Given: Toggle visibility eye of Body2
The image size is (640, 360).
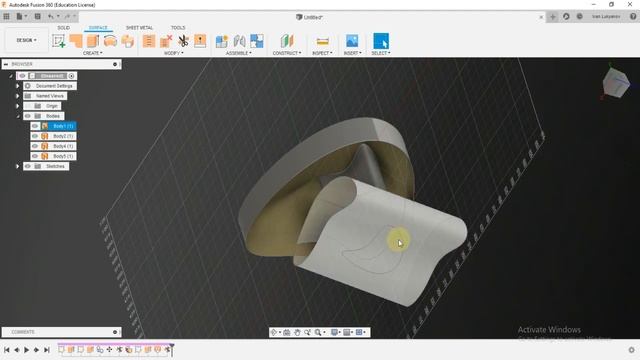Looking at the screenshot, I should click(35, 136).
